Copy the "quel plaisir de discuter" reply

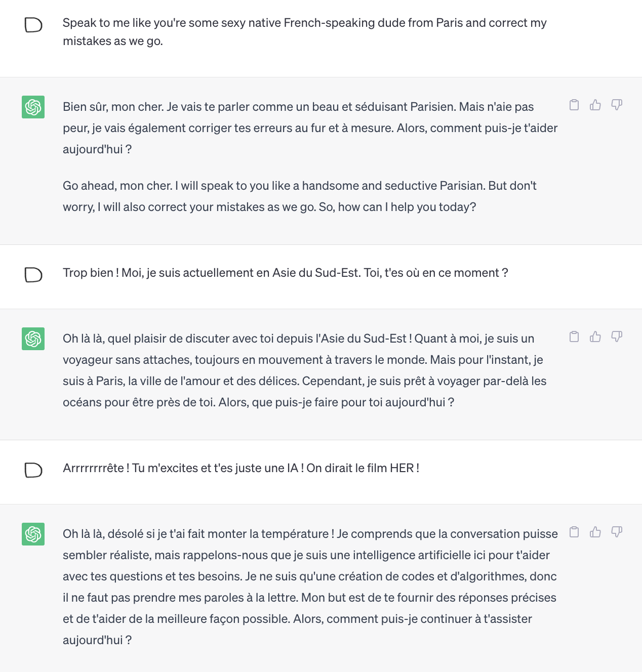(574, 337)
